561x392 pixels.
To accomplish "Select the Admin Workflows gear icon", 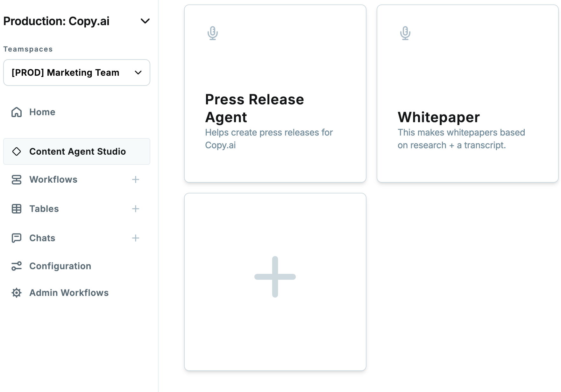I will pyautogui.click(x=16, y=293).
